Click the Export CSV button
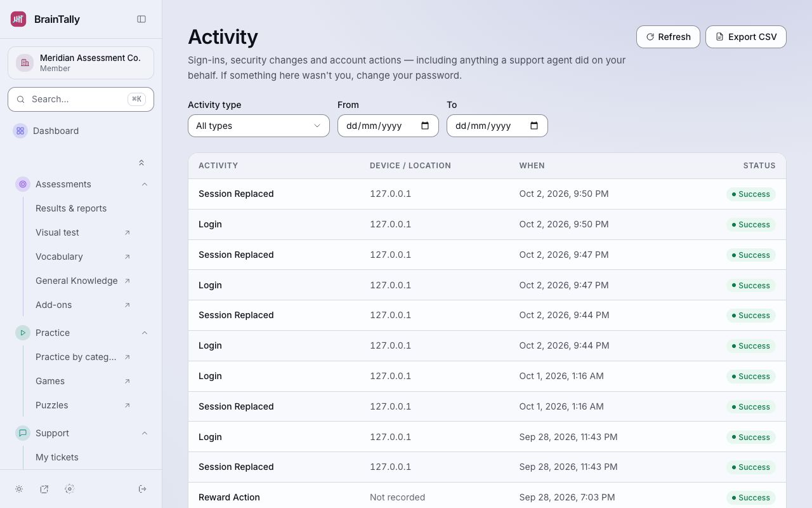The width and height of the screenshot is (812, 508). click(746, 37)
